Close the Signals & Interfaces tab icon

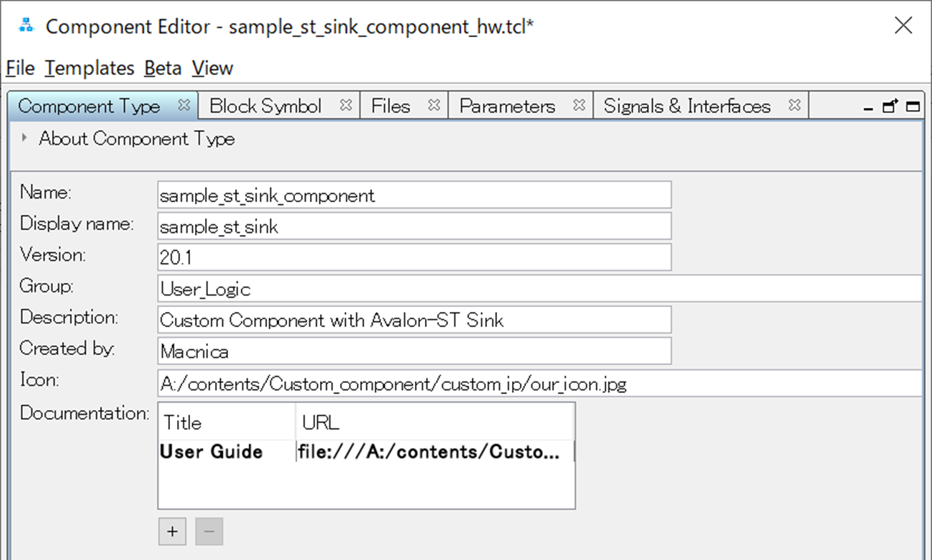[x=795, y=105]
